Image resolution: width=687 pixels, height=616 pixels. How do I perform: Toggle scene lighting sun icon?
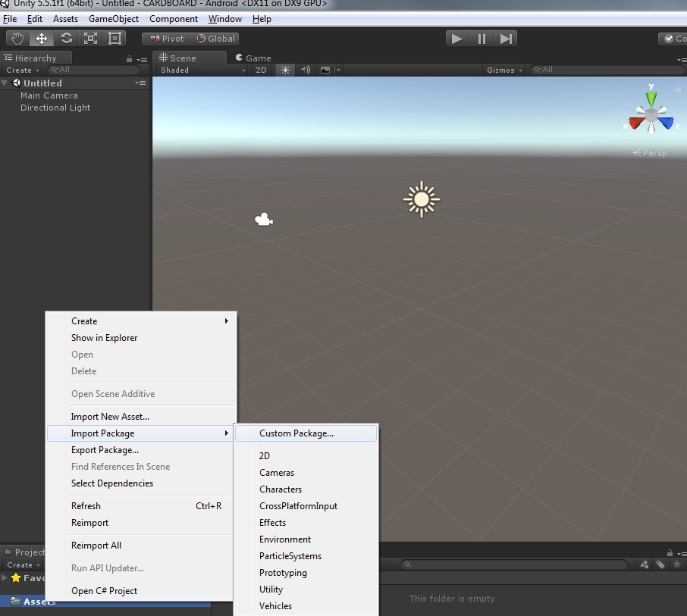(285, 70)
